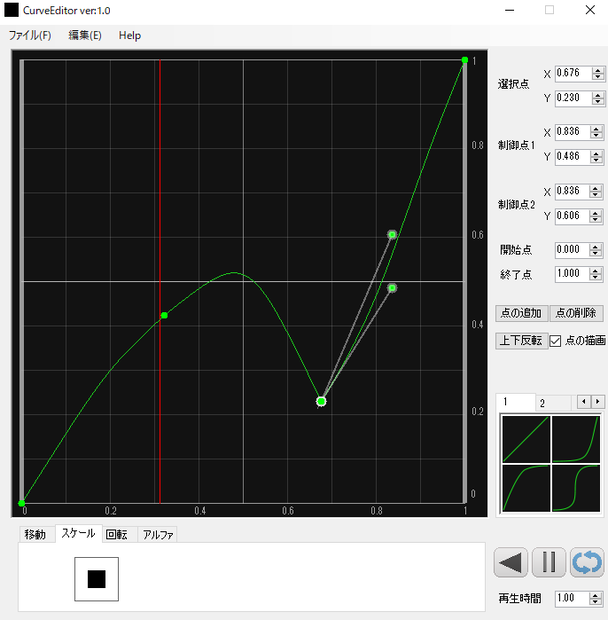Click the 上下反転 button
Viewport: 608px width, 620px height.
pos(521,340)
